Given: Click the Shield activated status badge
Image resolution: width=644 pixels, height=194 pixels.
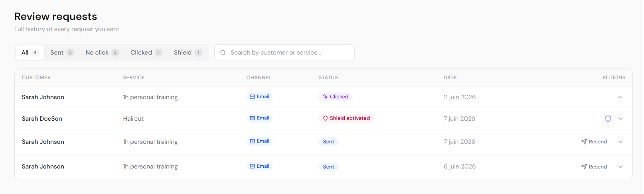Looking at the screenshot, I should [x=346, y=118].
